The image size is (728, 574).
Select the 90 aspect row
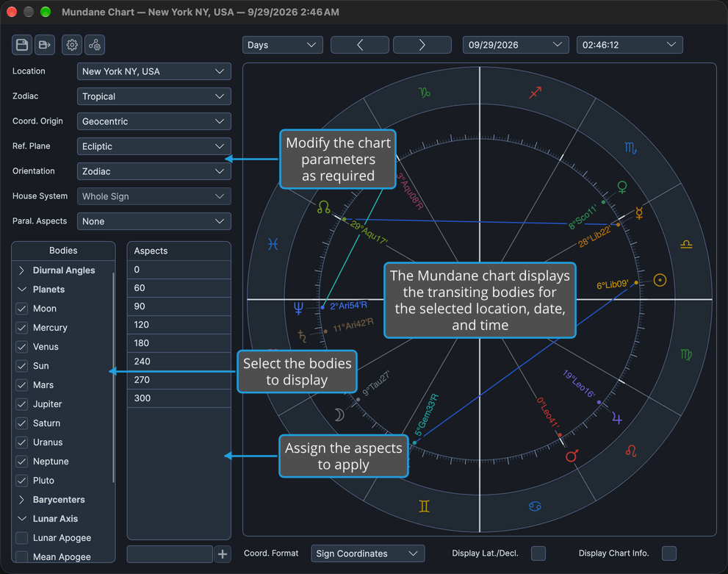pos(179,306)
